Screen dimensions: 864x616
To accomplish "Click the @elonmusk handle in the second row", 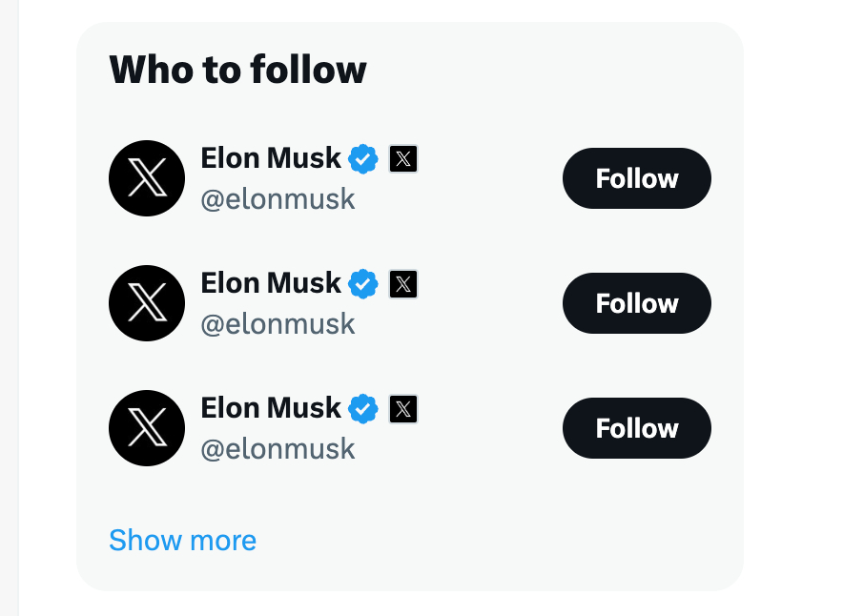I will (x=278, y=324).
